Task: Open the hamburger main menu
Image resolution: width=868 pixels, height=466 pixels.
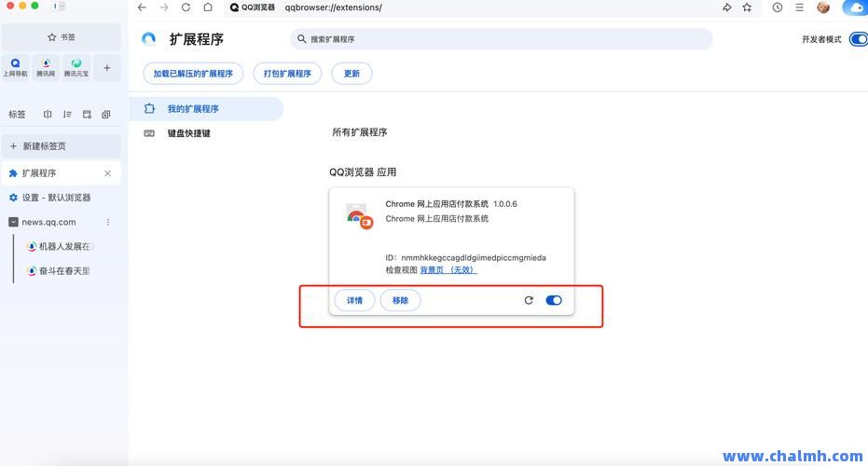Action: 799,7
